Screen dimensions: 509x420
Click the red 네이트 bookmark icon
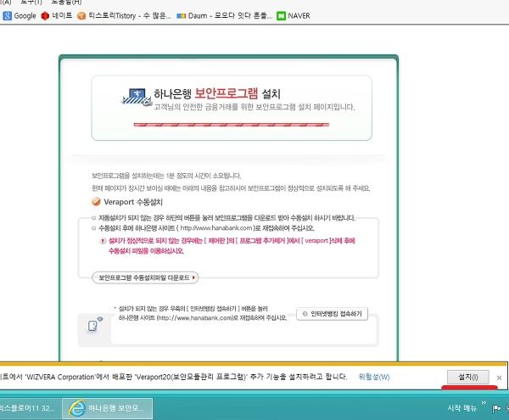pyautogui.click(x=45, y=15)
